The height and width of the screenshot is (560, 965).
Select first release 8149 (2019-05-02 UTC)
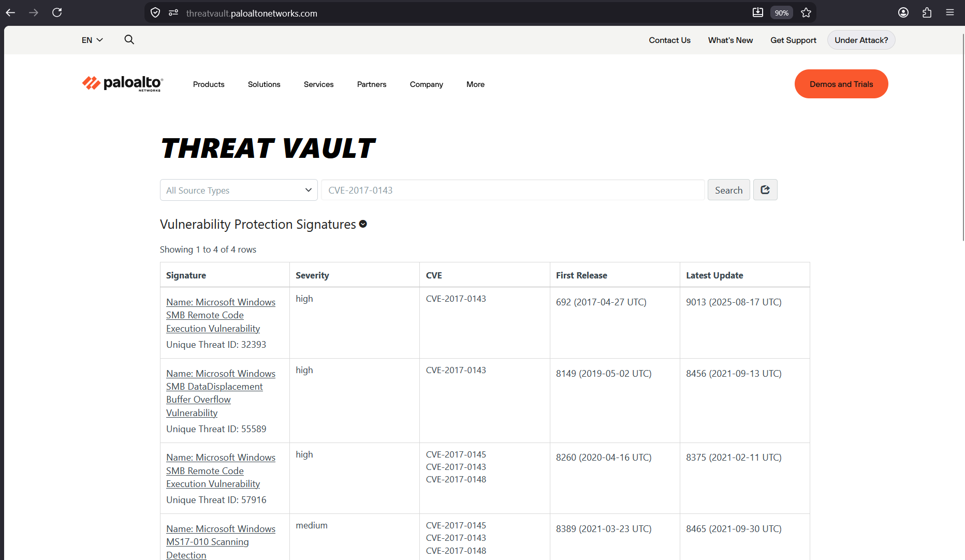point(604,374)
